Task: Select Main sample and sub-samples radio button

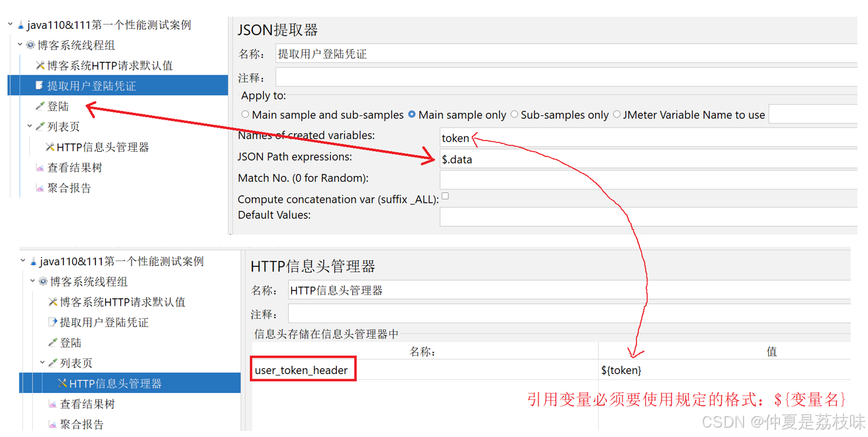Action: [x=245, y=115]
